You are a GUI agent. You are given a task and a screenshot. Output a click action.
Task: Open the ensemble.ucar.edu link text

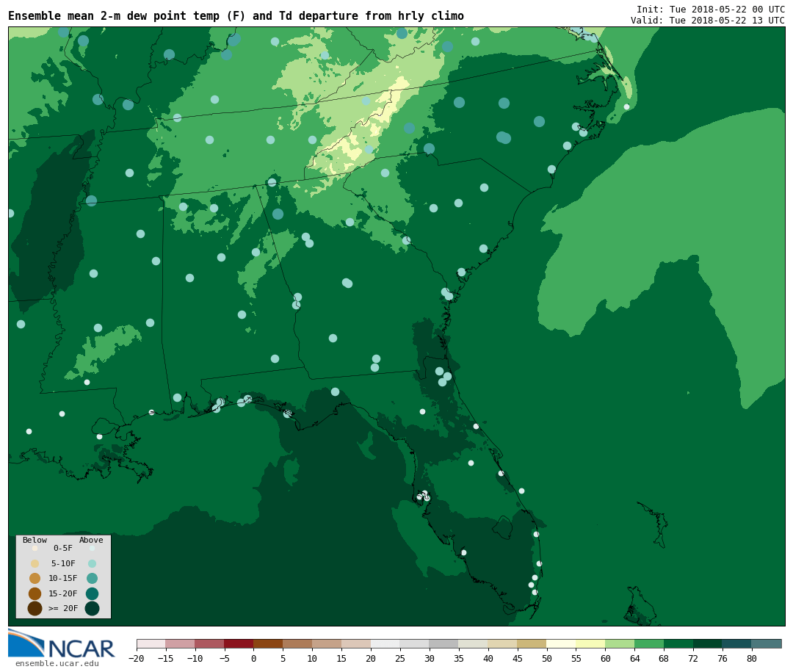57,663
